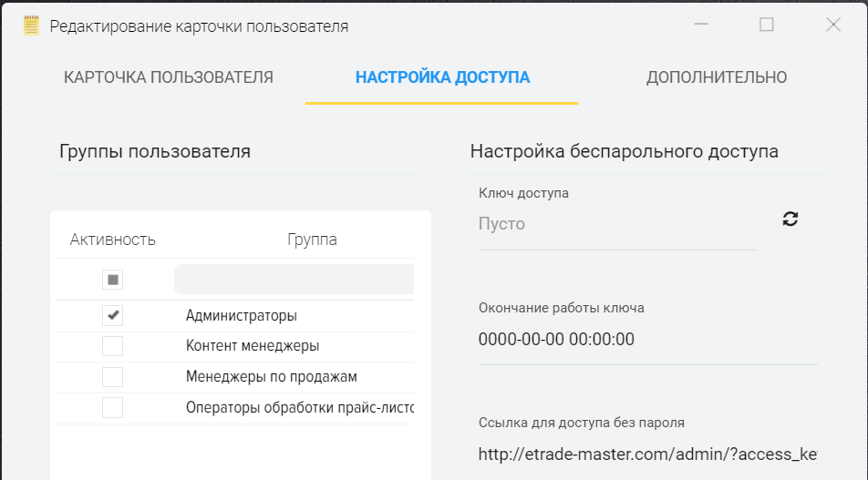The width and height of the screenshot is (868, 480).
Task: Switch to Карточка пользователя tab
Action: click(x=169, y=77)
